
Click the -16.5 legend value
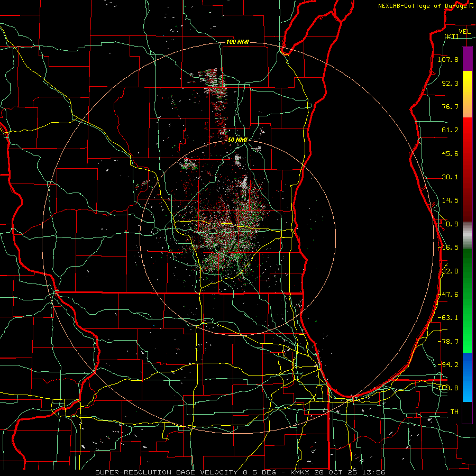point(448,248)
